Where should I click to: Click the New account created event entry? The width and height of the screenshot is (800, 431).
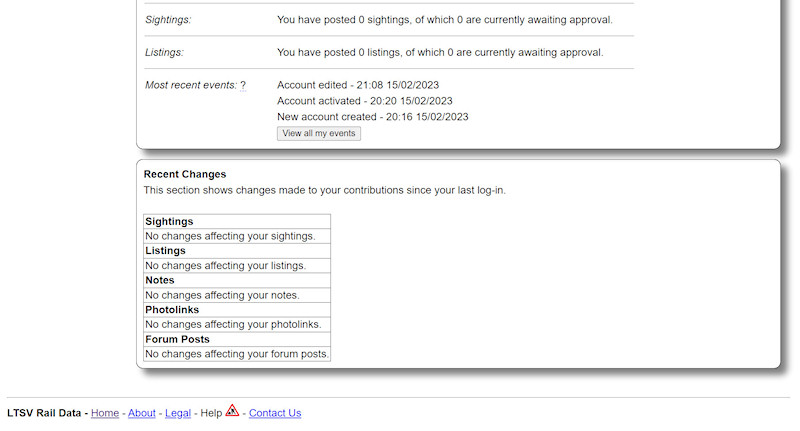pyautogui.click(x=372, y=117)
